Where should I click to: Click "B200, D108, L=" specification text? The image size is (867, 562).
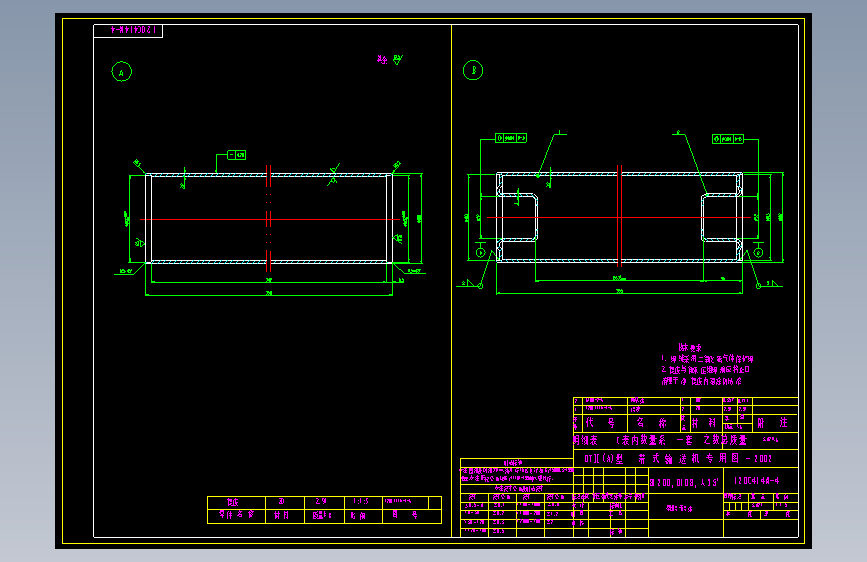[684, 482]
